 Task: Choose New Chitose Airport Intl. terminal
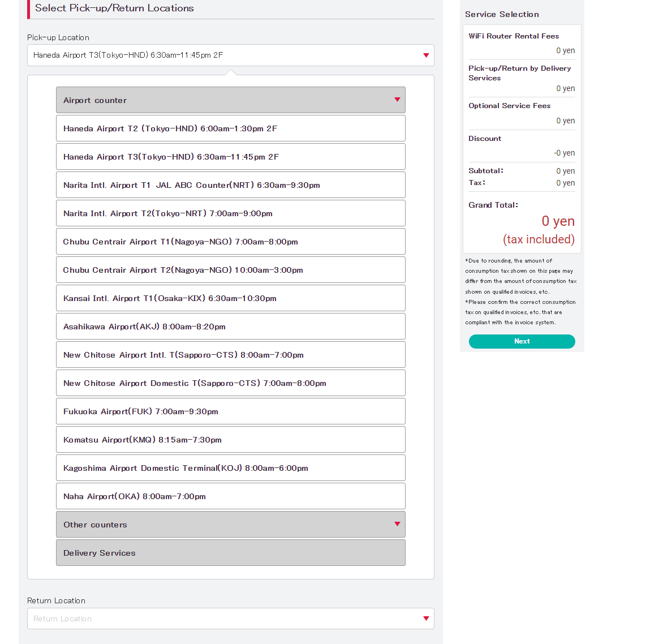(x=230, y=355)
